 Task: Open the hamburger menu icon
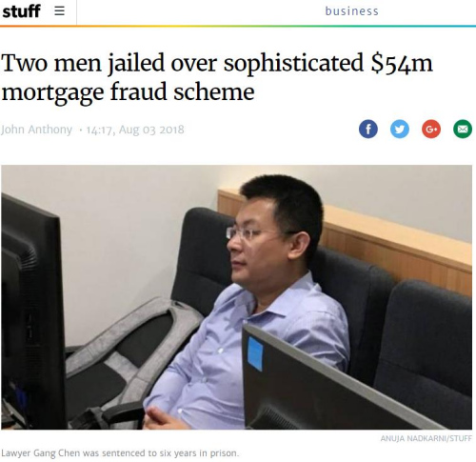[59, 11]
